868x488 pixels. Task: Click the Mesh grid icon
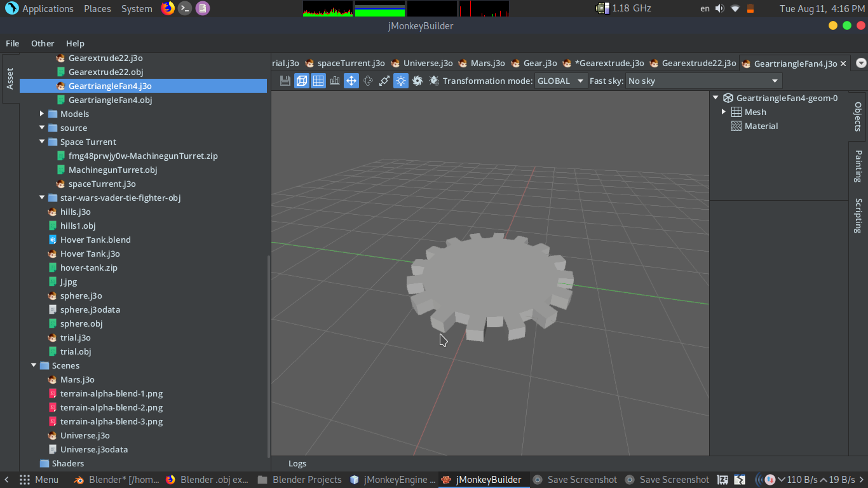coord(736,112)
